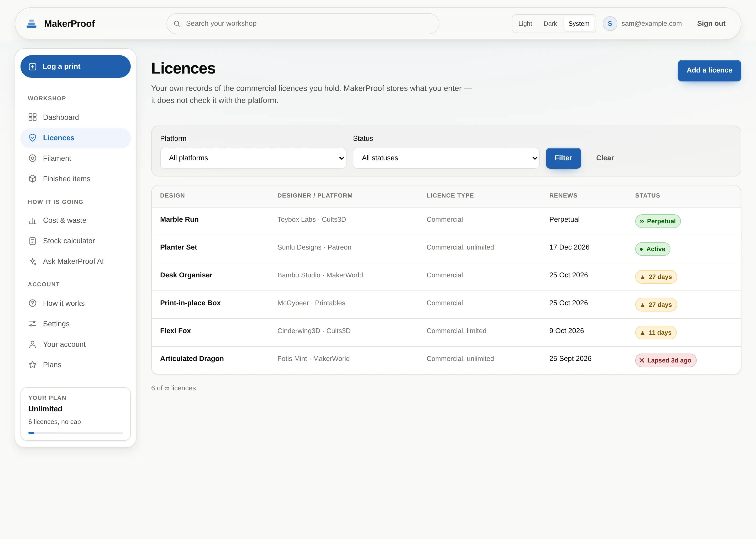The height and width of the screenshot is (539, 756).
Task: Click the 17 Dec 2026 renewal date
Action: point(569,247)
